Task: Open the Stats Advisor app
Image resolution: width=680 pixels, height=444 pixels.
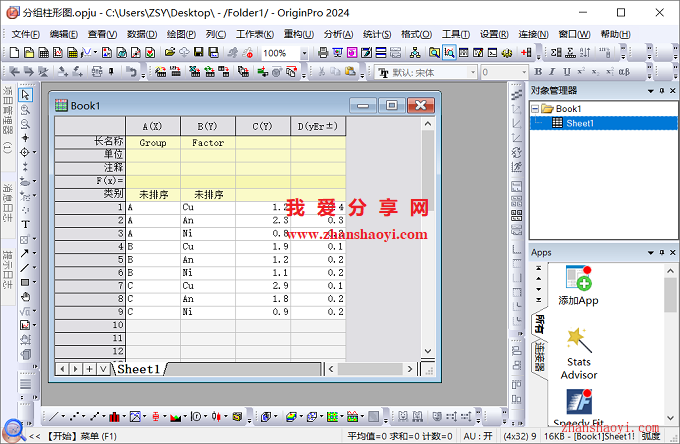Action: pos(579,354)
